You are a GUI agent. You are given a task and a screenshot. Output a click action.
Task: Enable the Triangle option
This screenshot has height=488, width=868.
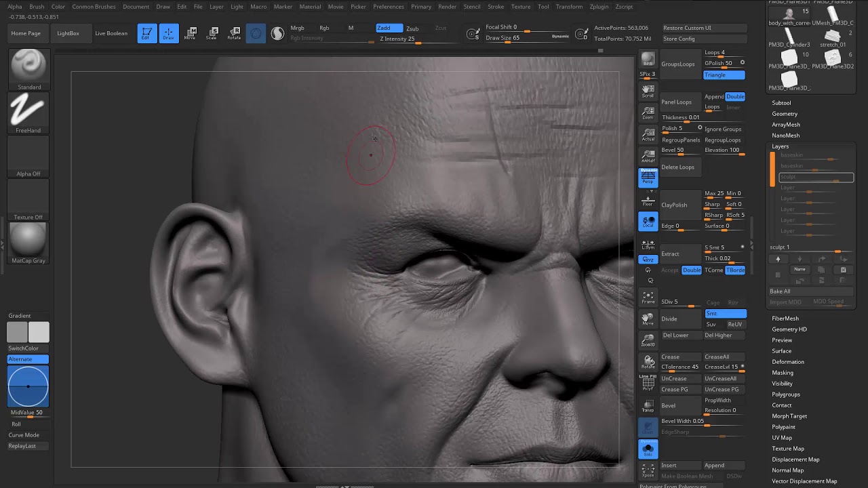coord(724,75)
